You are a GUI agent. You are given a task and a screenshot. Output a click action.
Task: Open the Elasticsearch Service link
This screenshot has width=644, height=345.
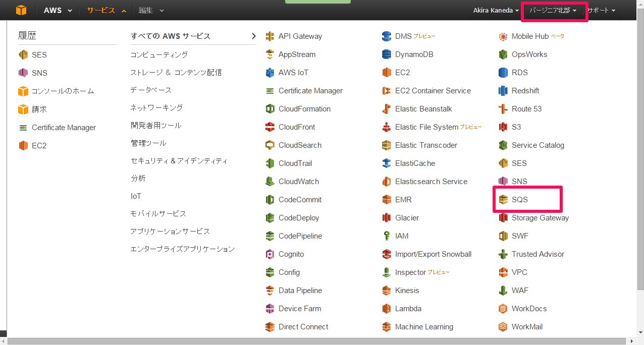point(431,182)
